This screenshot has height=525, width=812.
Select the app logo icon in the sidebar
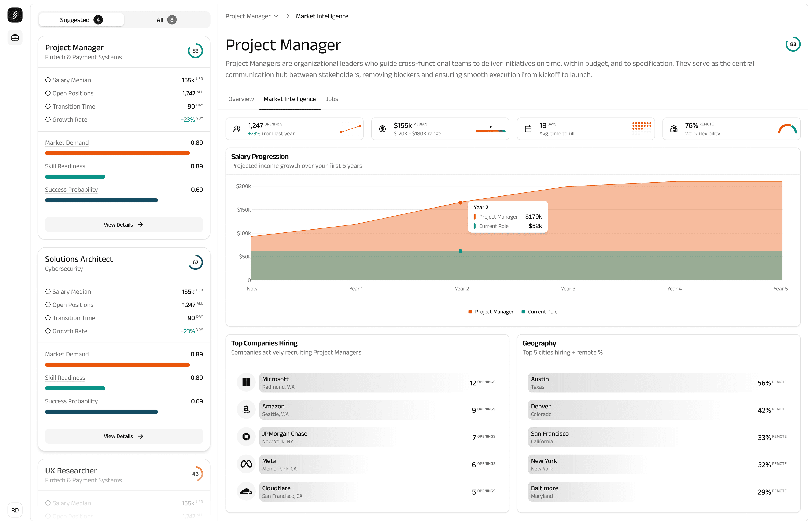tap(15, 15)
